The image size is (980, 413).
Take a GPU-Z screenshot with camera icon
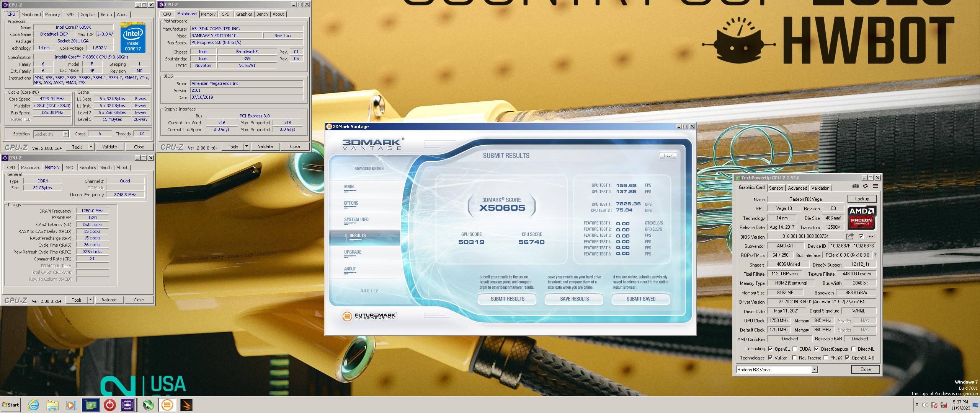coord(856,186)
